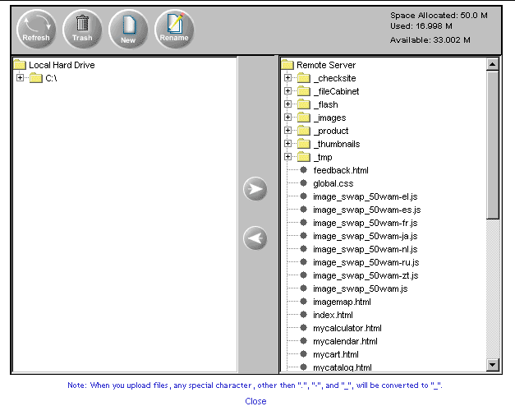Screen dimensions: 515x420
Task: Click the right arrow upload button
Action: point(255,190)
